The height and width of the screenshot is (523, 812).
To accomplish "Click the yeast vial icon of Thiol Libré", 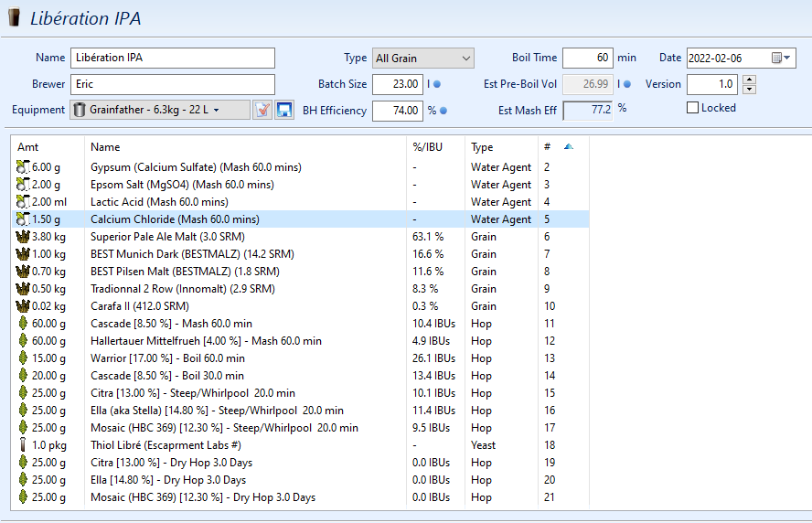I will (x=23, y=444).
